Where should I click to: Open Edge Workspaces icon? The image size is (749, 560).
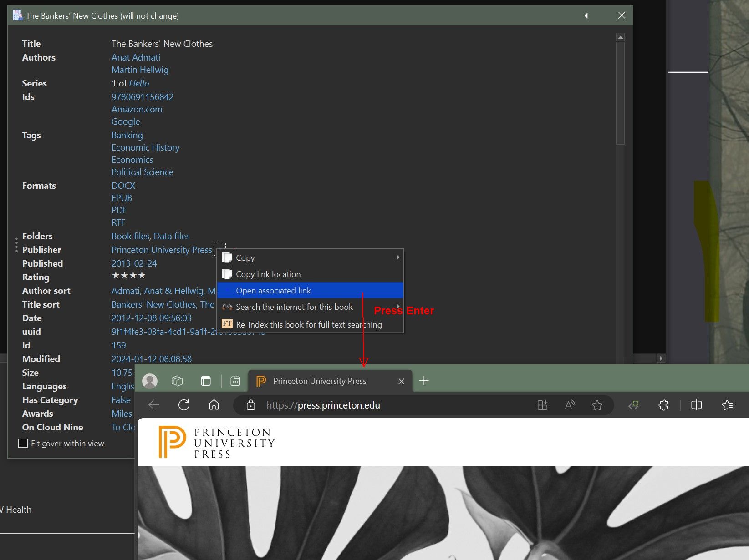pos(177,381)
